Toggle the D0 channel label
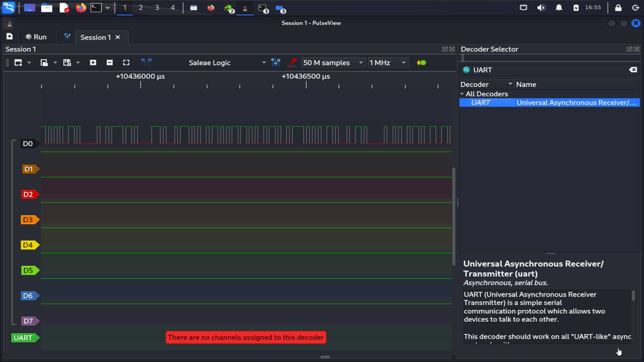 click(x=27, y=143)
